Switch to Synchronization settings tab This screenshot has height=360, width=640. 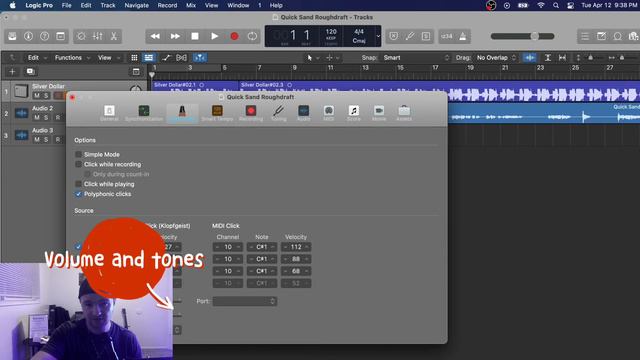coord(144,113)
